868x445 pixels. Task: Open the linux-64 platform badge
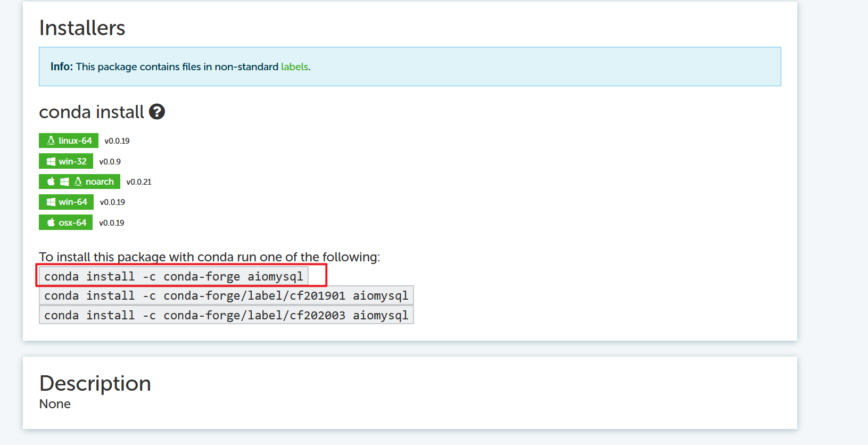click(x=69, y=141)
